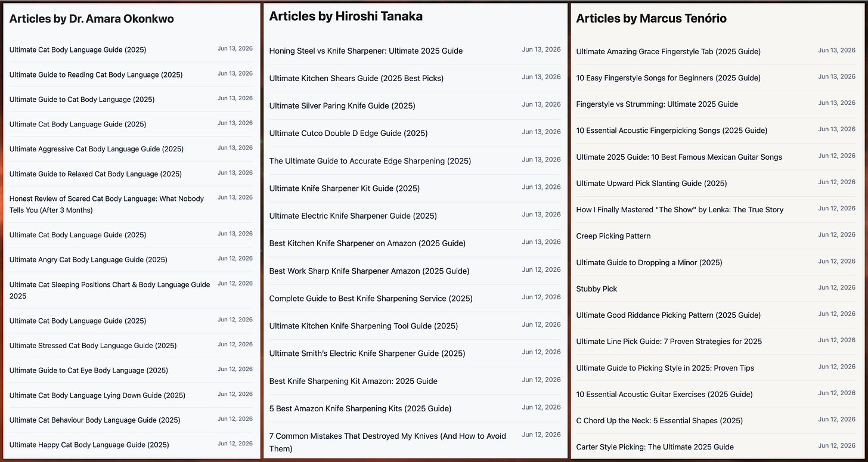868x462 pixels.
Task: Open the Happy Cat Body Language Guide
Action: pos(89,445)
